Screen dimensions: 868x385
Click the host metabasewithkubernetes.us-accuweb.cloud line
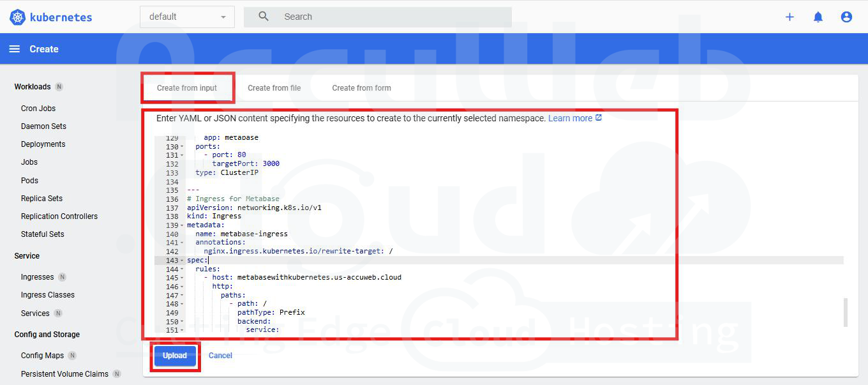(303, 277)
